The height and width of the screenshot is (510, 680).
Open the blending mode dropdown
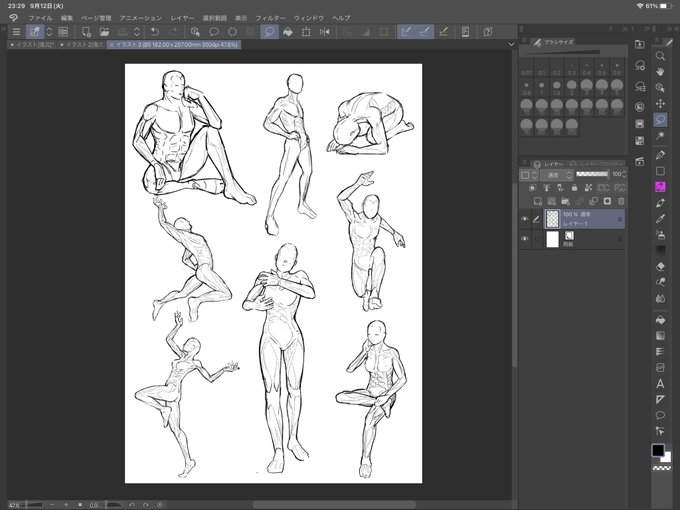coord(557,175)
